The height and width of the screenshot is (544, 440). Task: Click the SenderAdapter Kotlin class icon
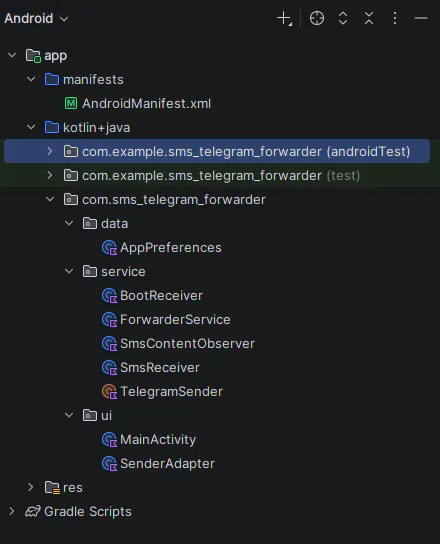(x=109, y=464)
